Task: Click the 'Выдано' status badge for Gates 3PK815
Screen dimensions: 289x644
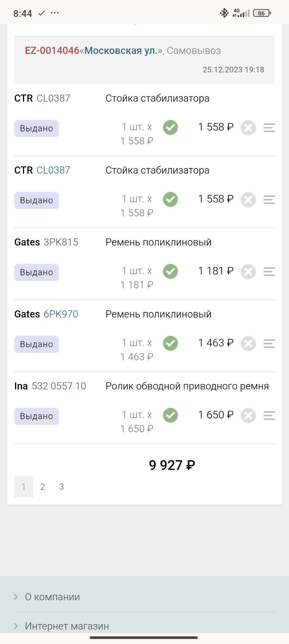Action: point(37,272)
